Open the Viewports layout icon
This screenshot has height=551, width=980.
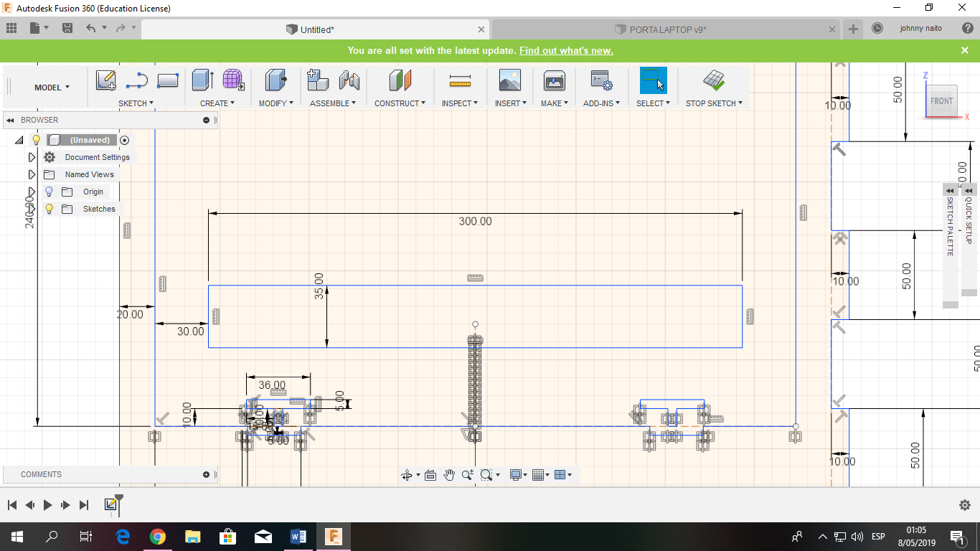[x=560, y=475]
